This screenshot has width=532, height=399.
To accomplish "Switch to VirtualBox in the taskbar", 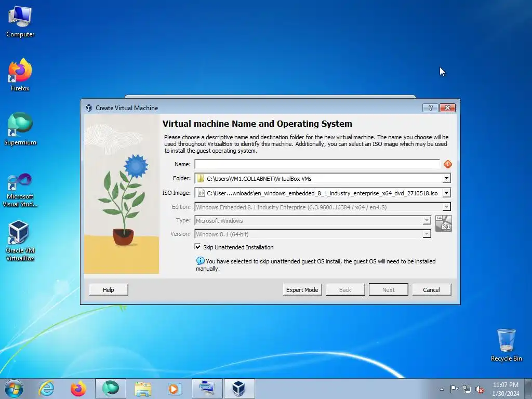I will [x=239, y=389].
